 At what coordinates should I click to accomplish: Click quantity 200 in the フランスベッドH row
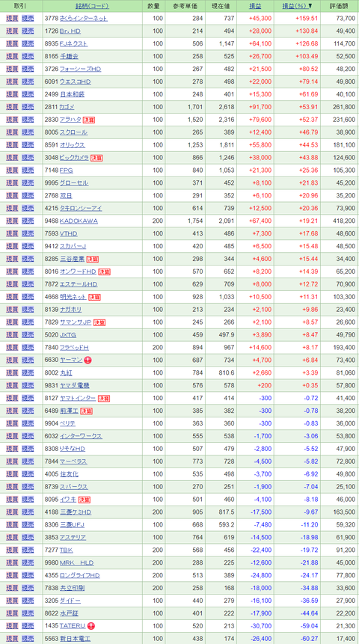click(x=157, y=348)
